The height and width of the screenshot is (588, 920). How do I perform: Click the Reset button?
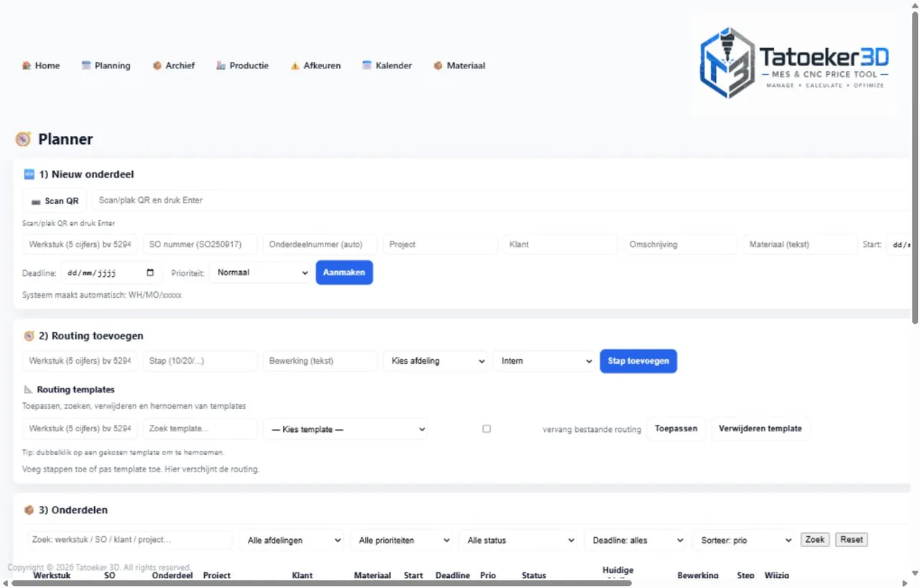point(852,539)
